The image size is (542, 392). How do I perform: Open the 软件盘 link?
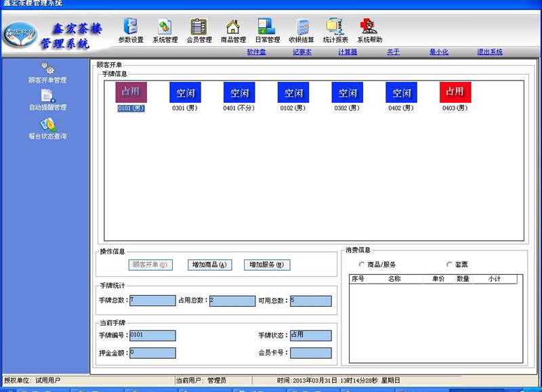[x=257, y=52]
